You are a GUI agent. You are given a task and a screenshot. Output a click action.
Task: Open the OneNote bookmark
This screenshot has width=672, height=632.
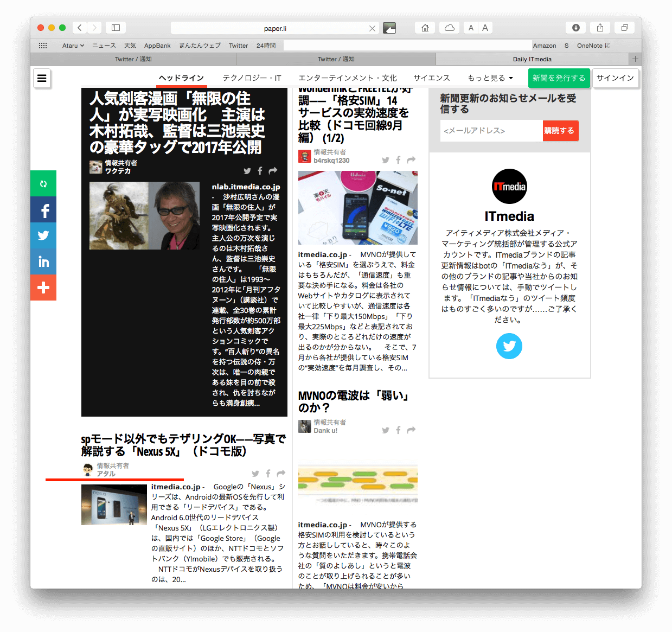point(593,46)
